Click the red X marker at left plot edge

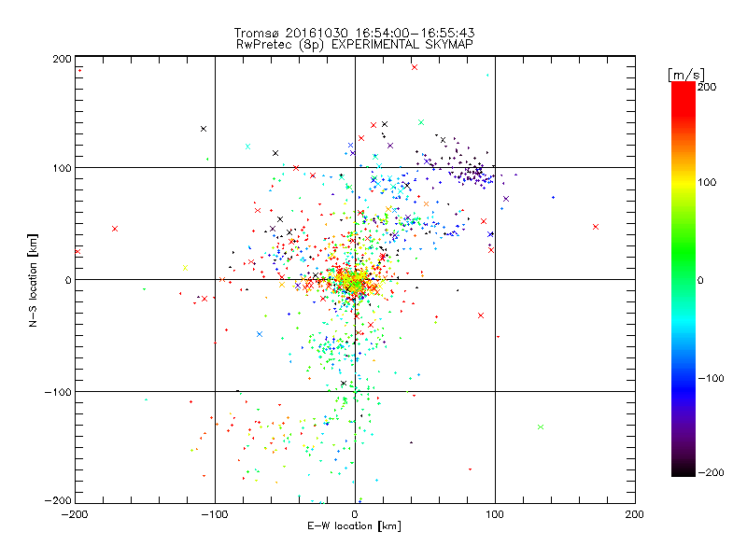point(78,251)
